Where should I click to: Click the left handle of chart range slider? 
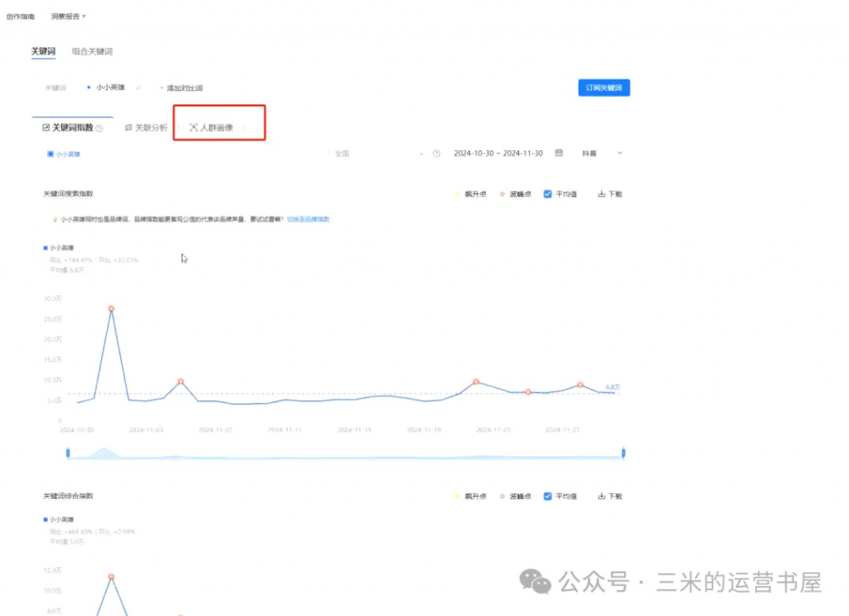[x=68, y=452]
